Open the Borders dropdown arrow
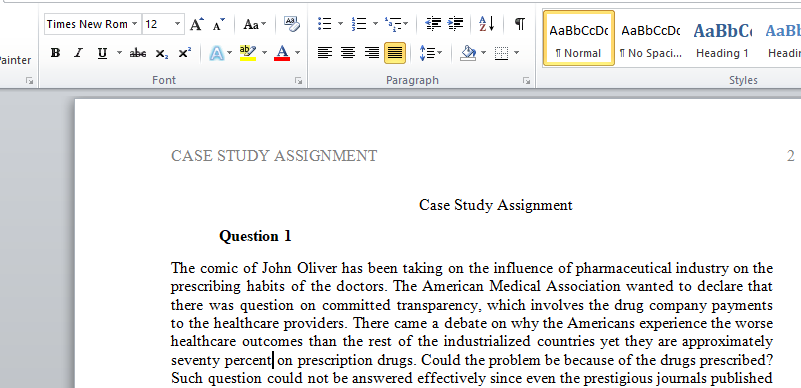Image resolution: width=801 pixels, height=388 pixels. pos(516,53)
